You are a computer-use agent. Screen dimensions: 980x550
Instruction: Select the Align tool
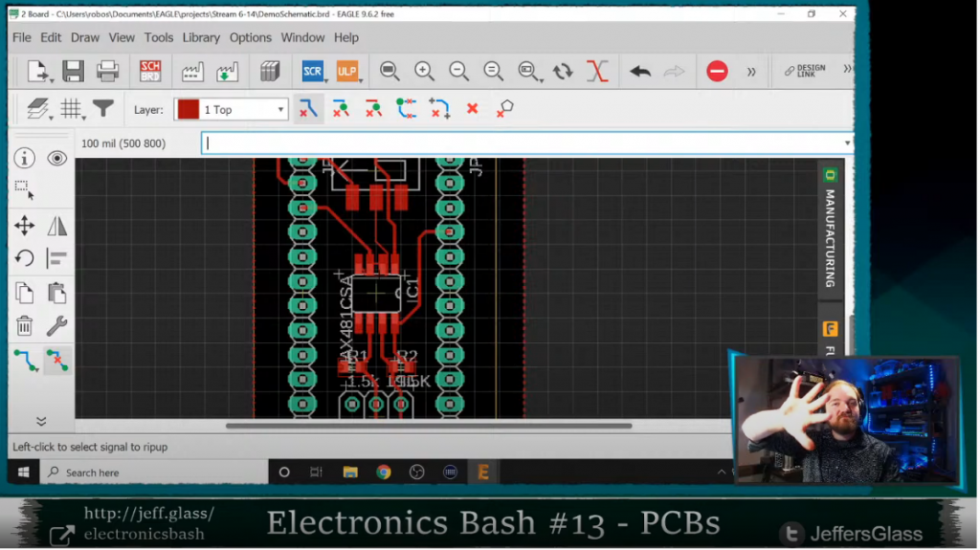pos(56,258)
